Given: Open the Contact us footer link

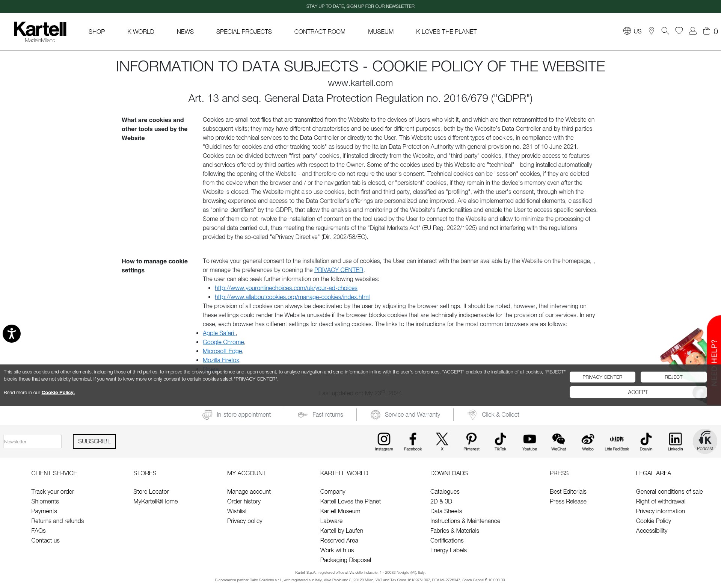Looking at the screenshot, I should pyautogui.click(x=45, y=541).
